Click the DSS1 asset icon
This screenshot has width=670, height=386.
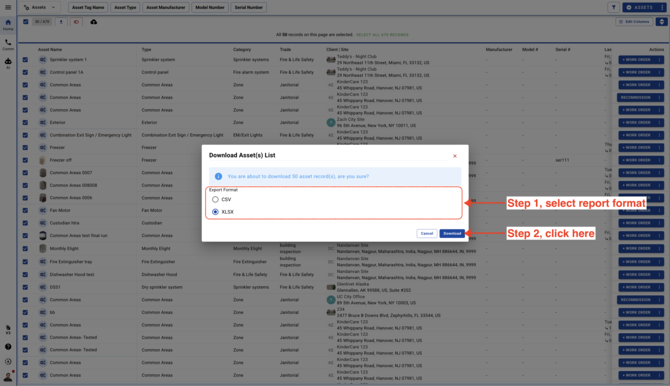pos(43,287)
